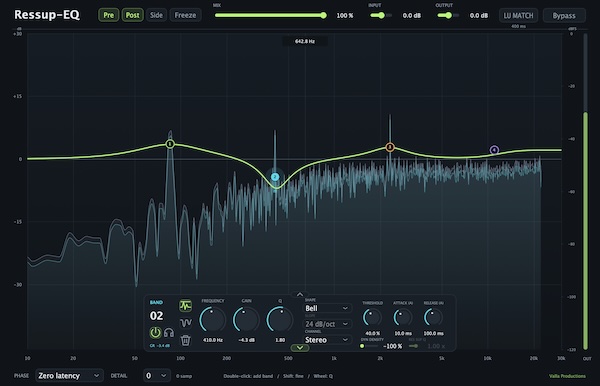Click the -4.3 dB gain value
Viewport: 600px width, 386px height.
pyautogui.click(x=246, y=340)
